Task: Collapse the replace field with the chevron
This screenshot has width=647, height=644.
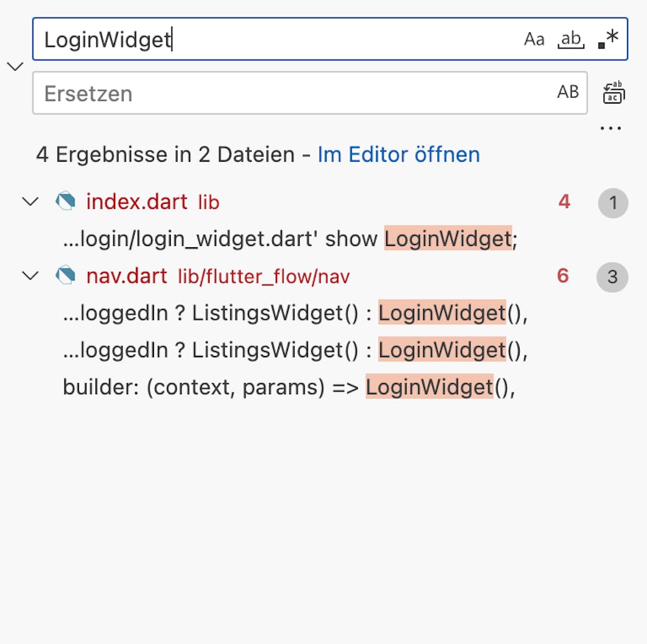Action: (14, 66)
